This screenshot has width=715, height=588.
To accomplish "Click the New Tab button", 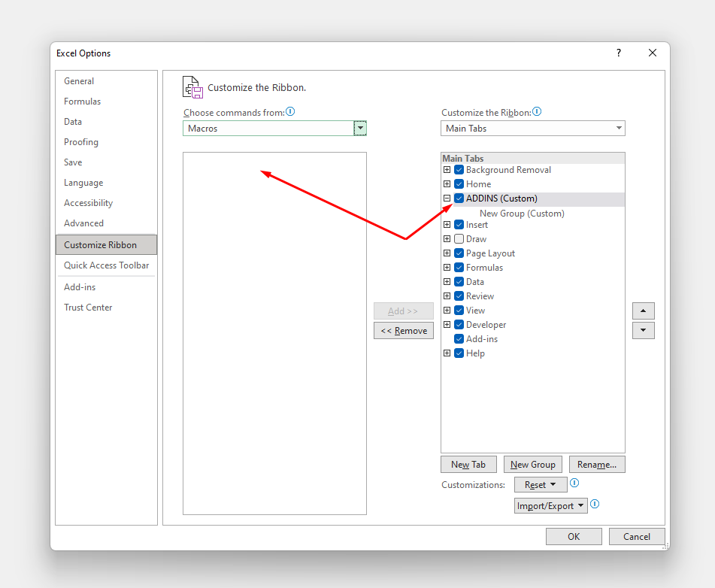I will pyautogui.click(x=468, y=465).
